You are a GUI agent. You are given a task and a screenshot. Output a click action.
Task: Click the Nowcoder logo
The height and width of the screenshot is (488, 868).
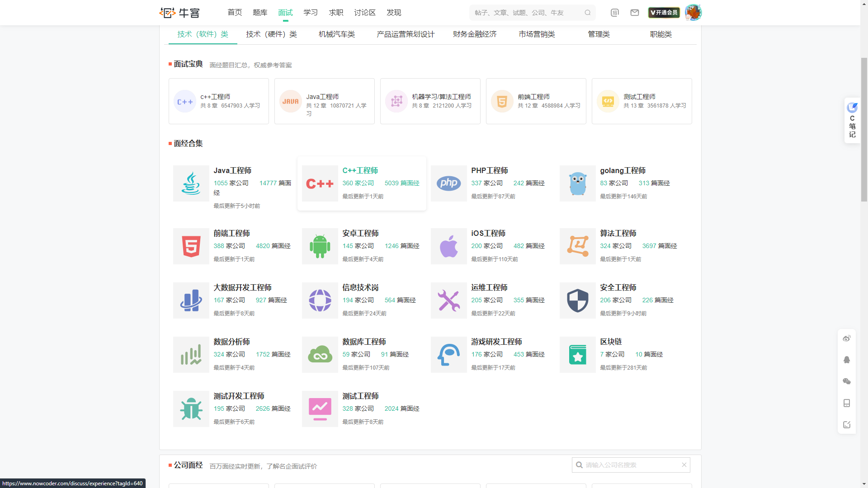pos(179,13)
